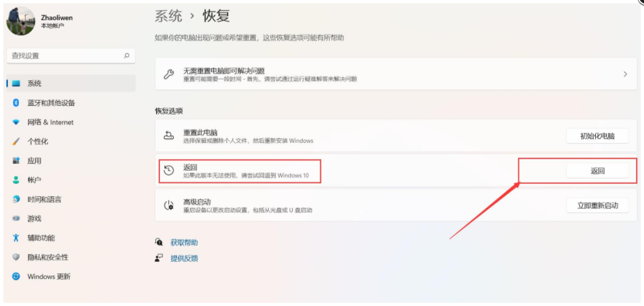Open 游戏 settings page

tap(34, 219)
